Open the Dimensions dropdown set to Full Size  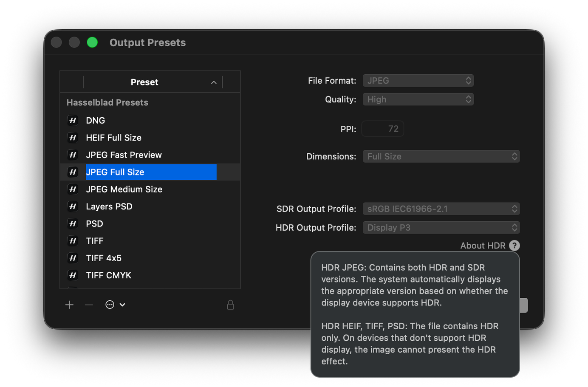pos(441,156)
